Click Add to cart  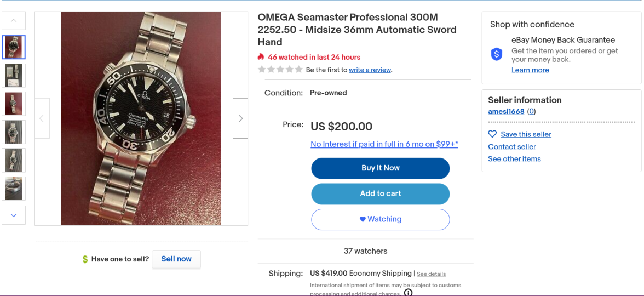(x=380, y=193)
